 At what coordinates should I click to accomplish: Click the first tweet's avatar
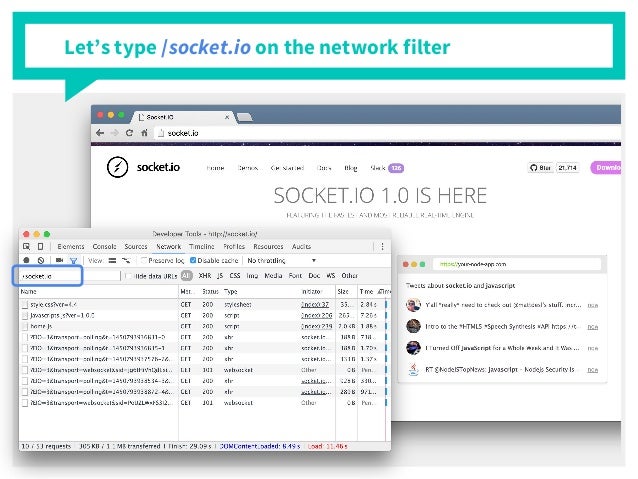coord(413,304)
